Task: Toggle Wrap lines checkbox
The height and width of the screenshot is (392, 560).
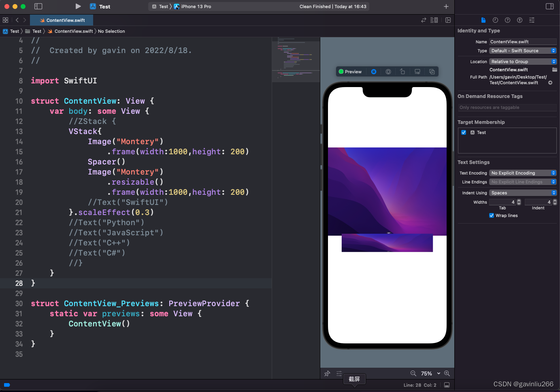Action: click(492, 215)
